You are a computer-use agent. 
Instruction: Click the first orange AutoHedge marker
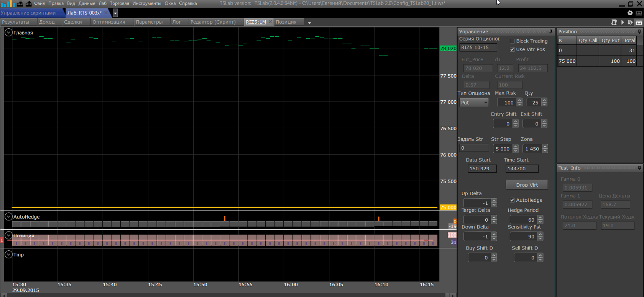pos(225,219)
